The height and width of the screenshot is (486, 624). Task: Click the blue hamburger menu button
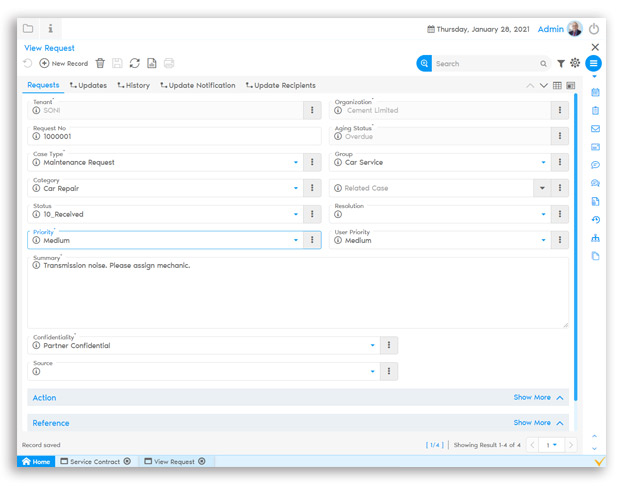pyautogui.click(x=594, y=63)
